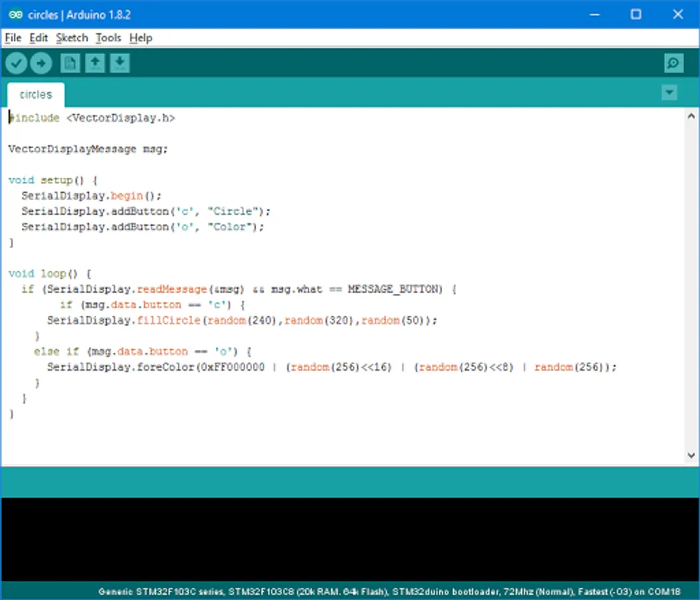700x600 pixels.
Task: Click the addButton 'o' "Color" line
Action: point(143,227)
